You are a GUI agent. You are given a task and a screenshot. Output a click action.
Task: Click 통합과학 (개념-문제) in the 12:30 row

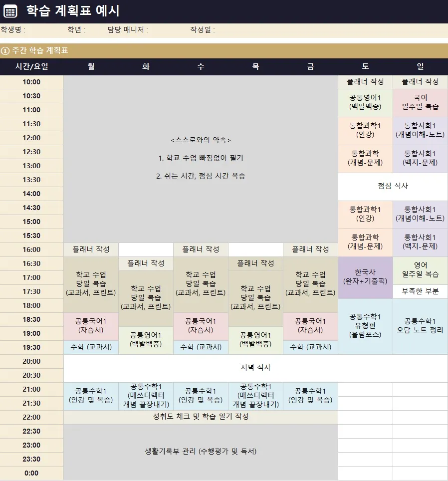[x=366, y=158]
